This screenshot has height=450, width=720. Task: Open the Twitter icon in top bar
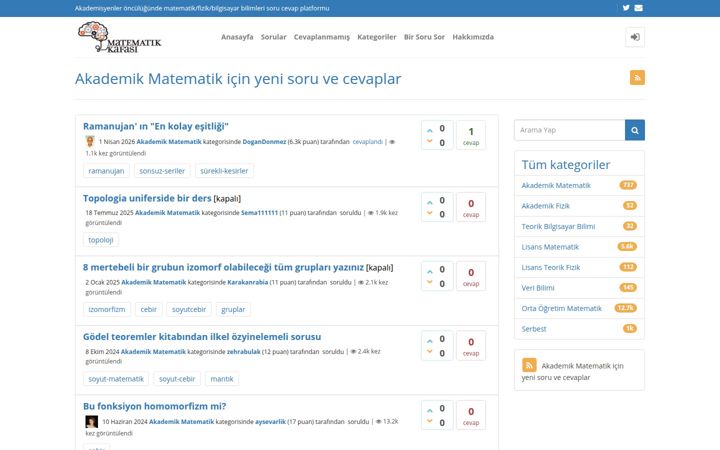626,8
